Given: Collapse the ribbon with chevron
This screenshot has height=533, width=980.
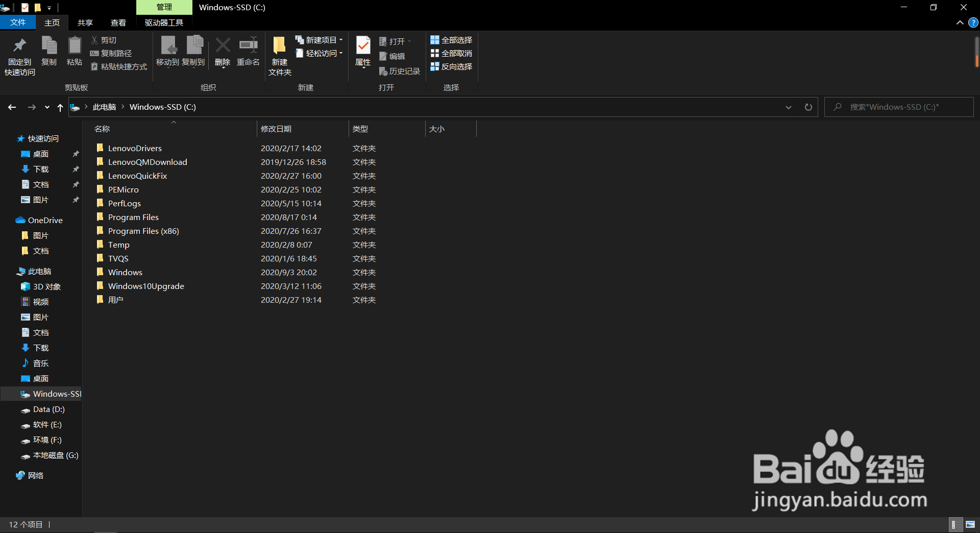Looking at the screenshot, I should tap(960, 22).
